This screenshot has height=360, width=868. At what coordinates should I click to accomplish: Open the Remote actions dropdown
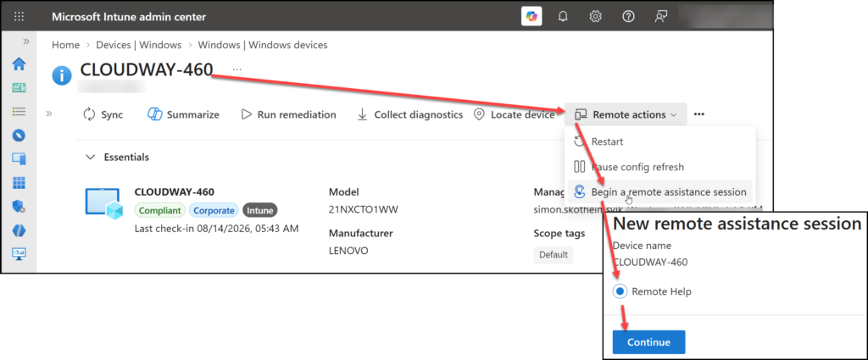coord(626,114)
